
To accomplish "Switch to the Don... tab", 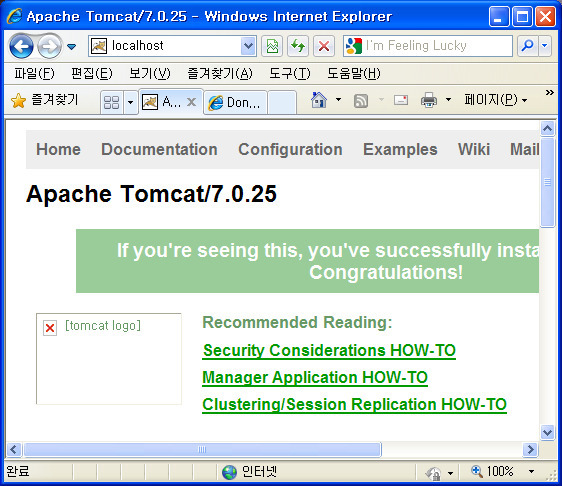I will [x=235, y=103].
